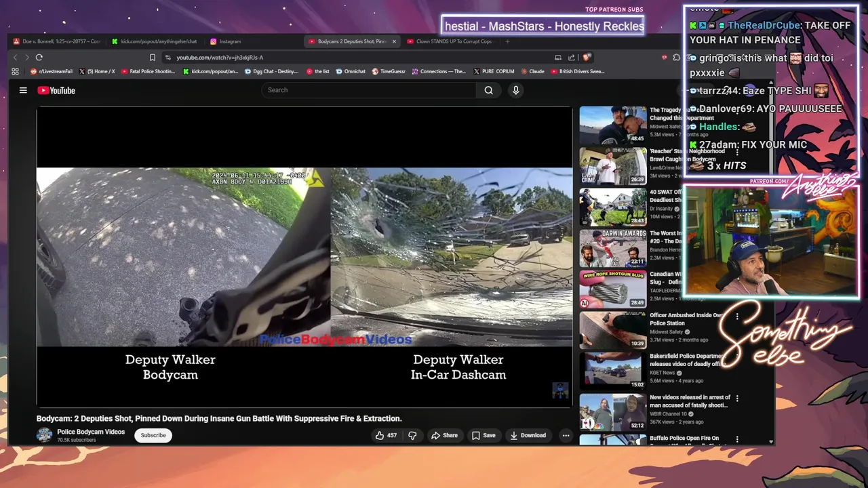Open the TimeGuessr bookmark
Image resolution: width=868 pixels, height=488 pixels.
[x=389, y=71]
